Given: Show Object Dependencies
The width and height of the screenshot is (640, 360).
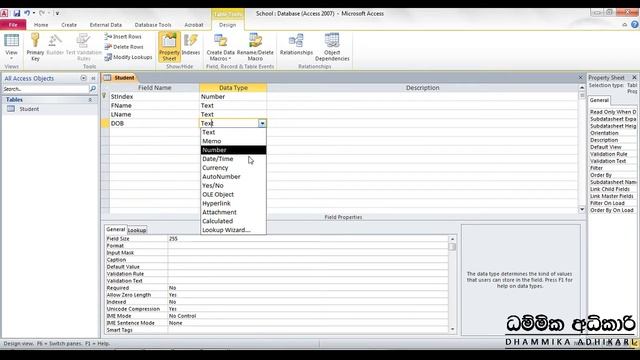Looking at the screenshot, I should (332, 47).
